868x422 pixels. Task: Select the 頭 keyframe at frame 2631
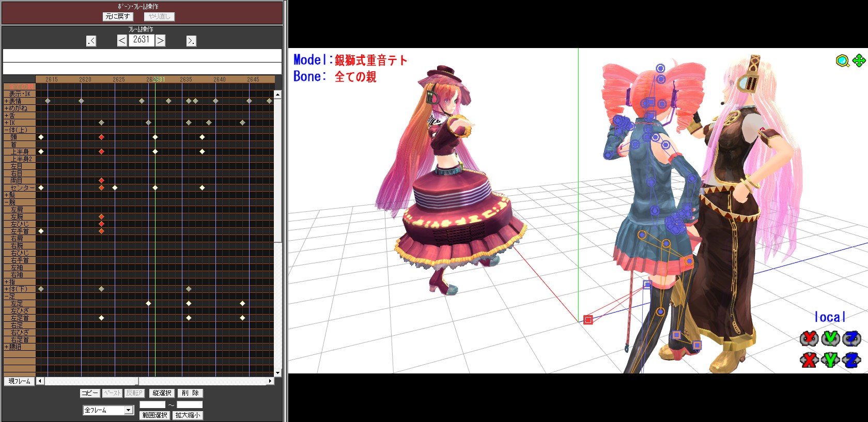(x=155, y=137)
